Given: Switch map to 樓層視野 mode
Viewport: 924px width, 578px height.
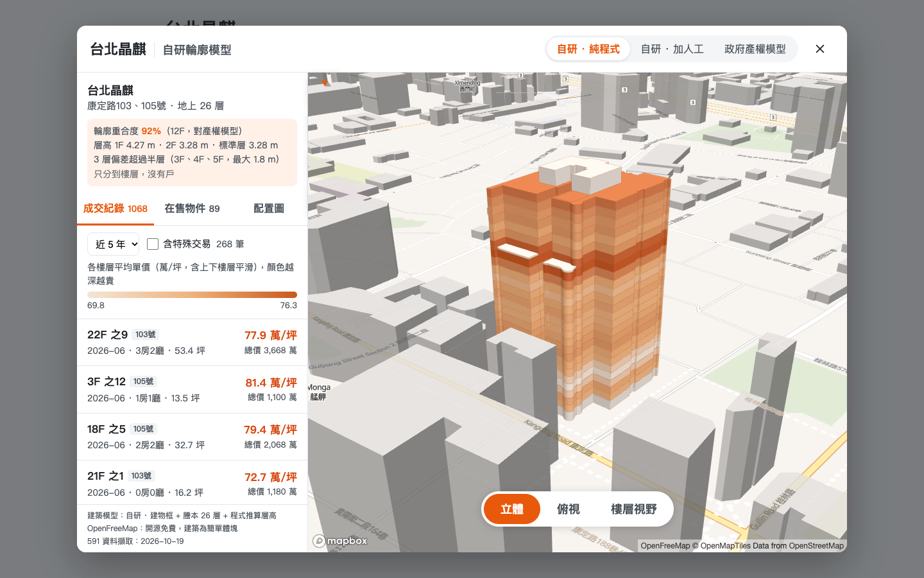Looking at the screenshot, I should pyautogui.click(x=634, y=509).
